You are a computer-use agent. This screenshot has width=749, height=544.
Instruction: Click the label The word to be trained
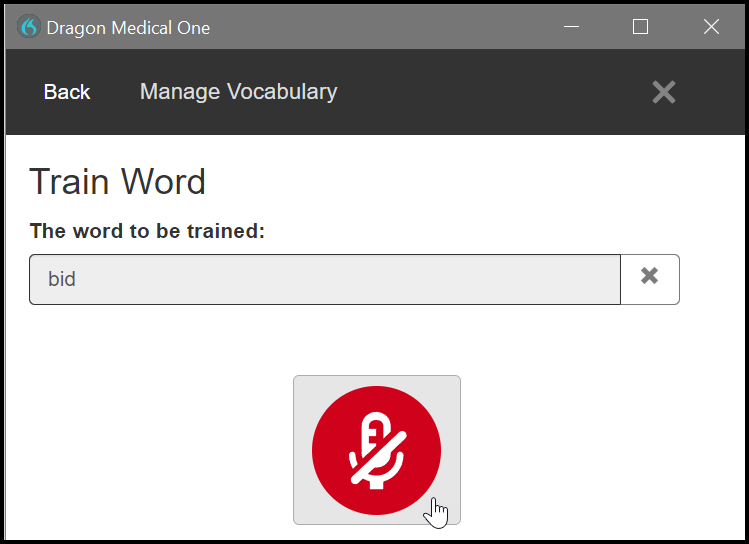point(147,231)
